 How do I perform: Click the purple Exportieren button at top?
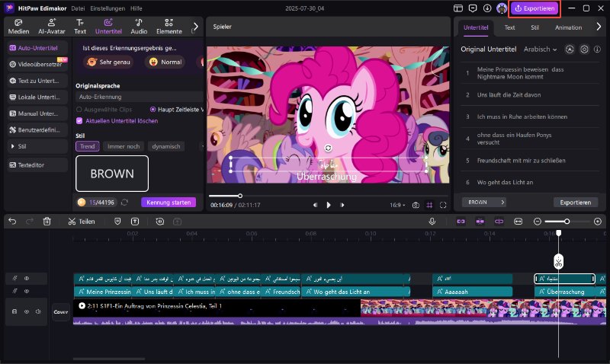tap(535, 8)
